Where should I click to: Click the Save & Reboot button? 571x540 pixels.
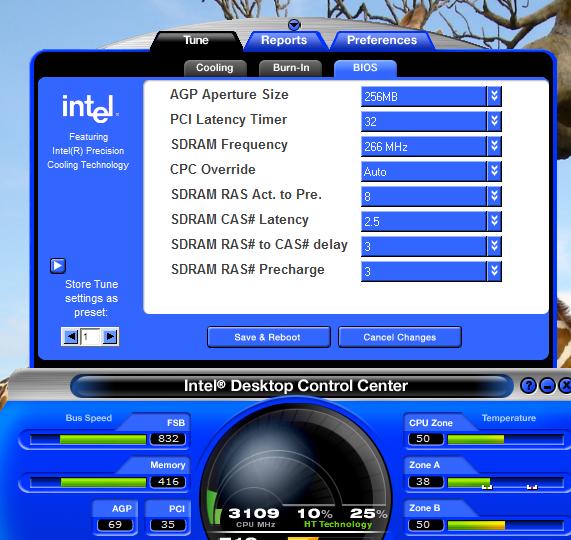pos(269,337)
